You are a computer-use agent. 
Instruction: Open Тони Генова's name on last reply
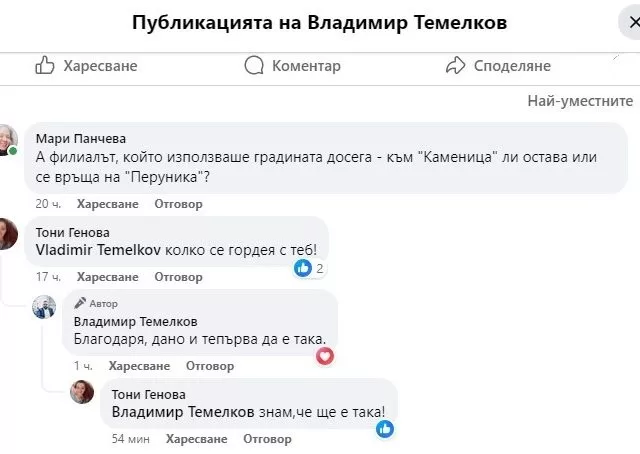tap(149, 394)
